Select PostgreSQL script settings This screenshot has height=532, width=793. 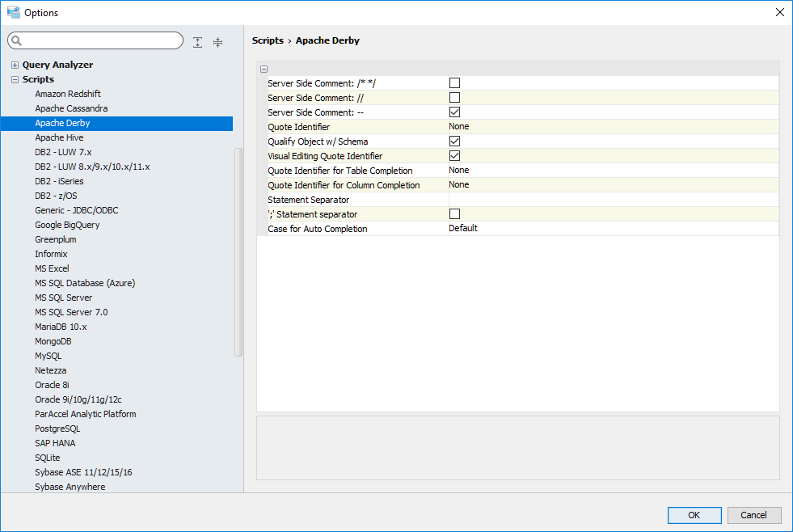point(57,429)
